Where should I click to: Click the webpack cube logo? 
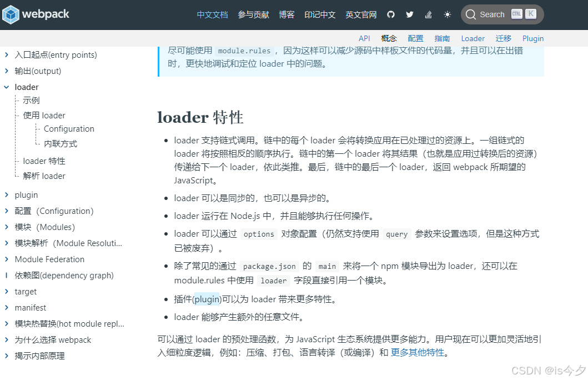[x=12, y=14]
